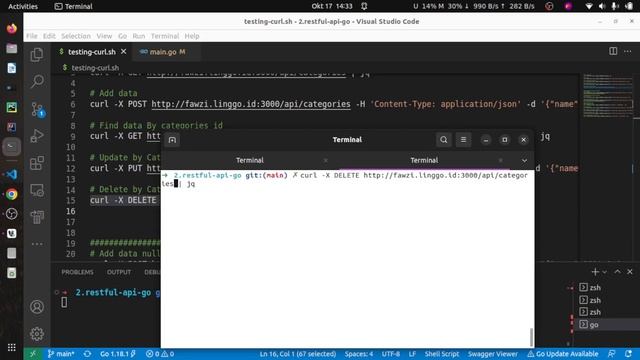
Task: Open Selection menu
Action: 76,36
